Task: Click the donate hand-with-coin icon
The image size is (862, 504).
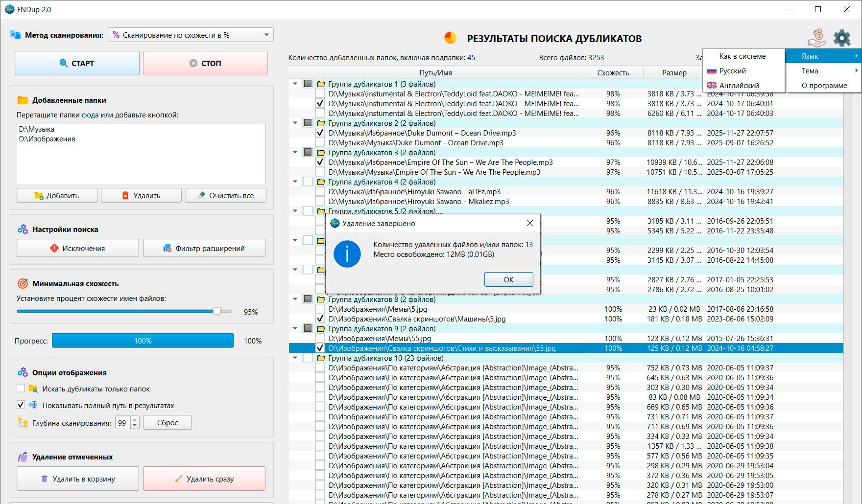Action: click(x=816, y=38)
